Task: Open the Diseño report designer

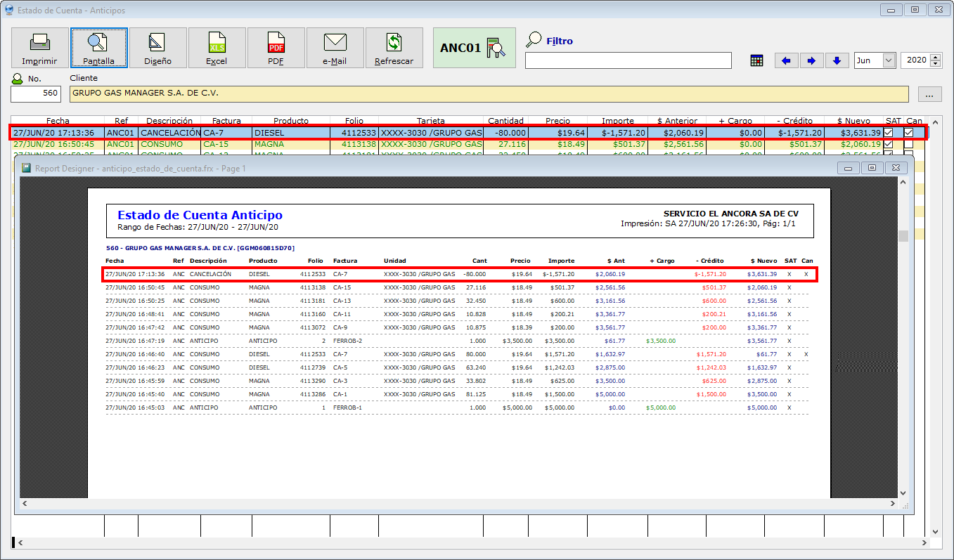Action: click(157, 48)
